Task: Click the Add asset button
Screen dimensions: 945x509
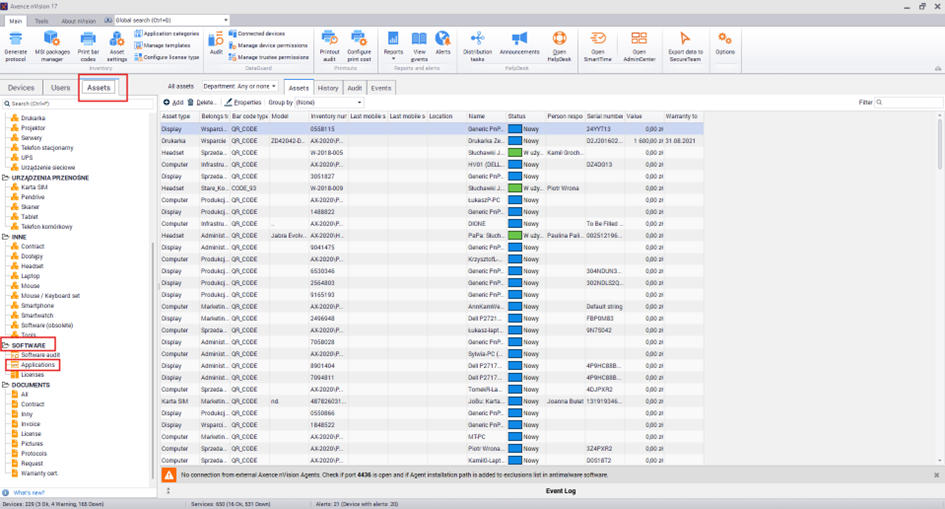Action: pyautogui.click(x=174, y=102)
